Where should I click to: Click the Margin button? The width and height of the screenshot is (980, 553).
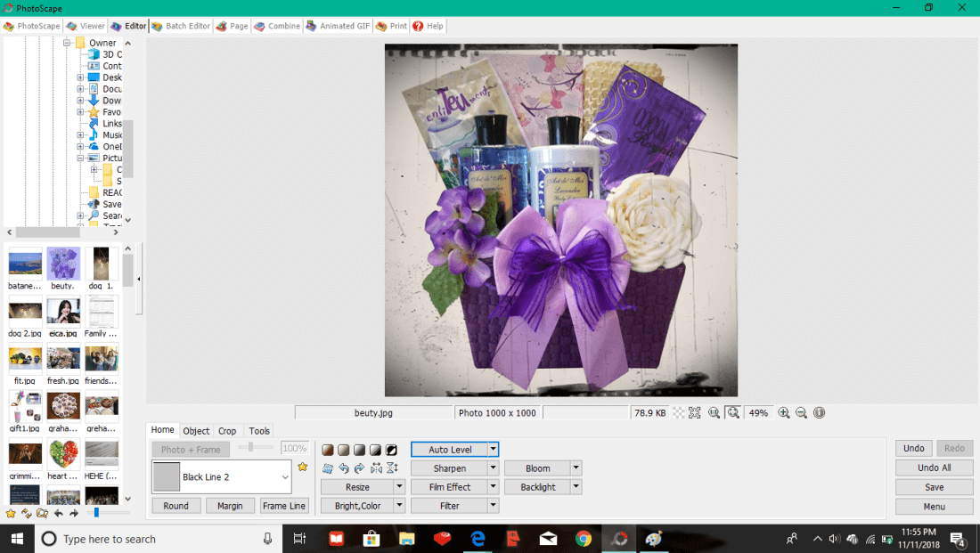click(230, 506)
